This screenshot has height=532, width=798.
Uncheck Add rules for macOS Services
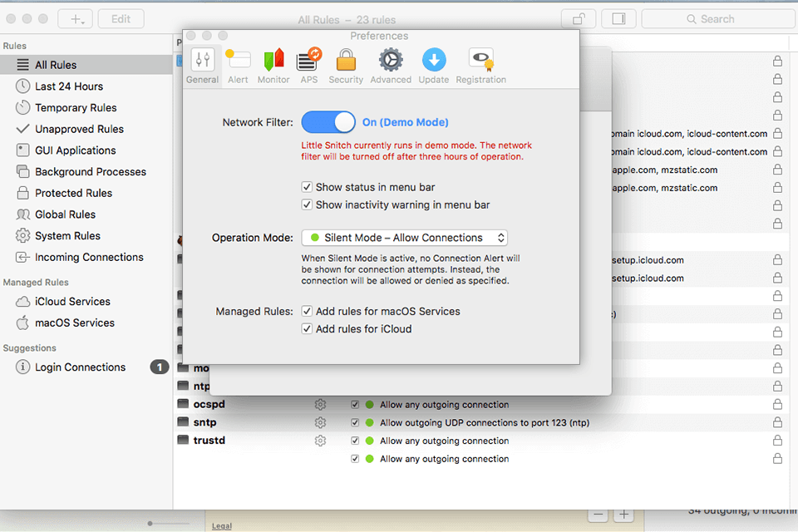tap(307, 311)
